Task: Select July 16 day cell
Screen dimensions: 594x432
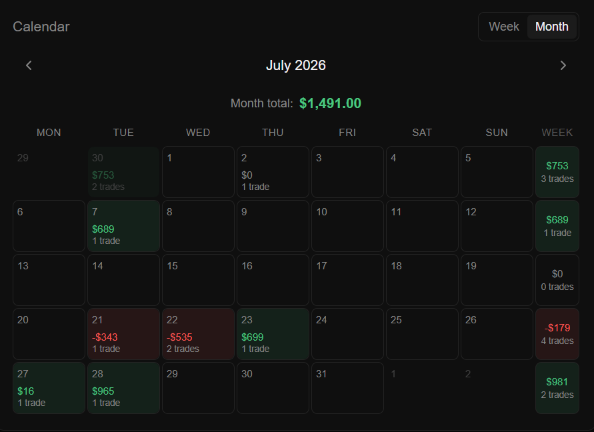Action: (273, 280)
